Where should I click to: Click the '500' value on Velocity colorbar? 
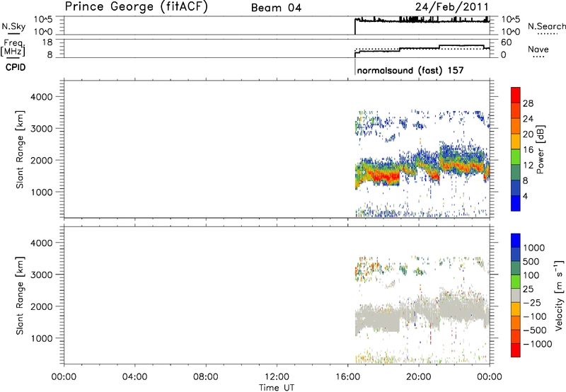tap(531, 261)
